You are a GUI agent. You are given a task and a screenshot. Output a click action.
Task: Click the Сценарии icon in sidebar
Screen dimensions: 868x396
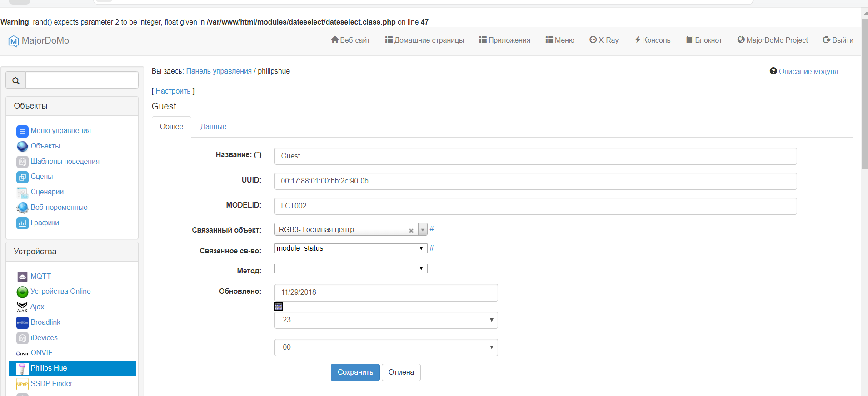22,193
